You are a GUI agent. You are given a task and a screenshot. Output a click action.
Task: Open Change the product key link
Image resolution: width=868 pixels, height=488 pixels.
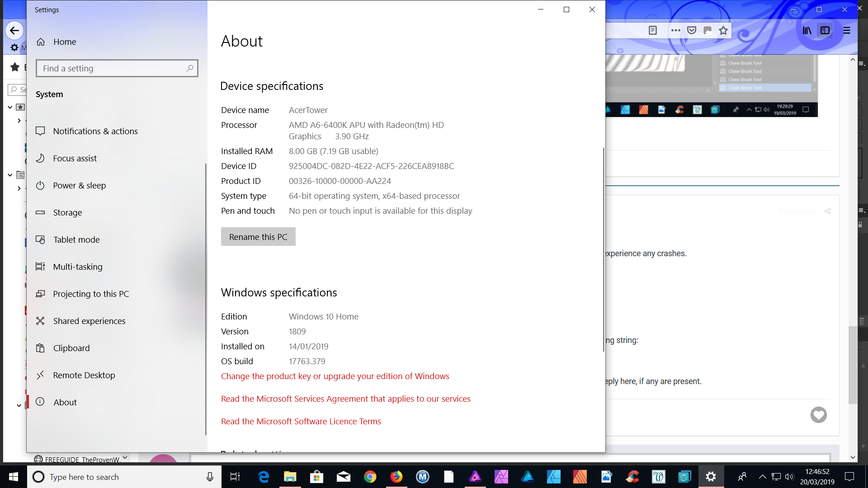click(x=335, y=376)
